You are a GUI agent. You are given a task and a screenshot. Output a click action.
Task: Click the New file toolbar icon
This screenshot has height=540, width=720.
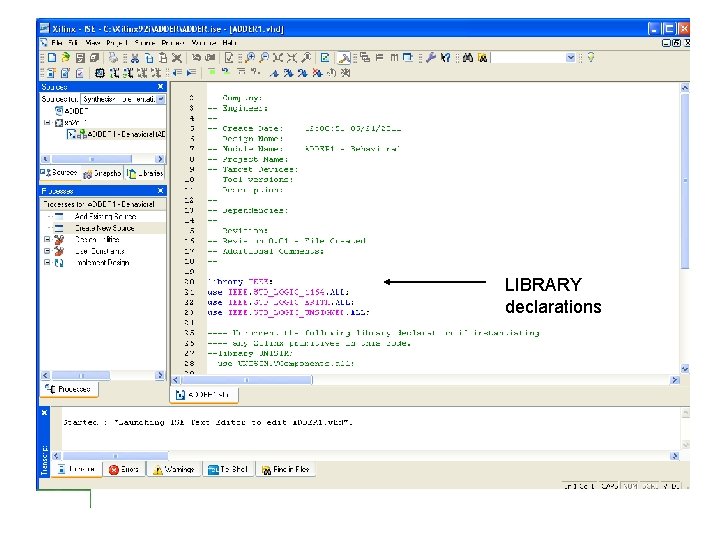[x=52, y=59]
